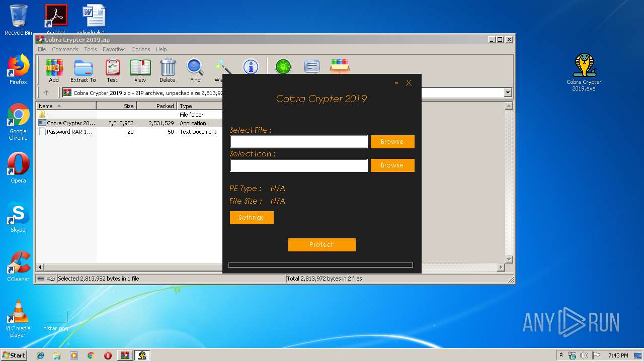Sort by Packed column header
The height and width of the screenshot is (362, 644).
tap(157, 106)
